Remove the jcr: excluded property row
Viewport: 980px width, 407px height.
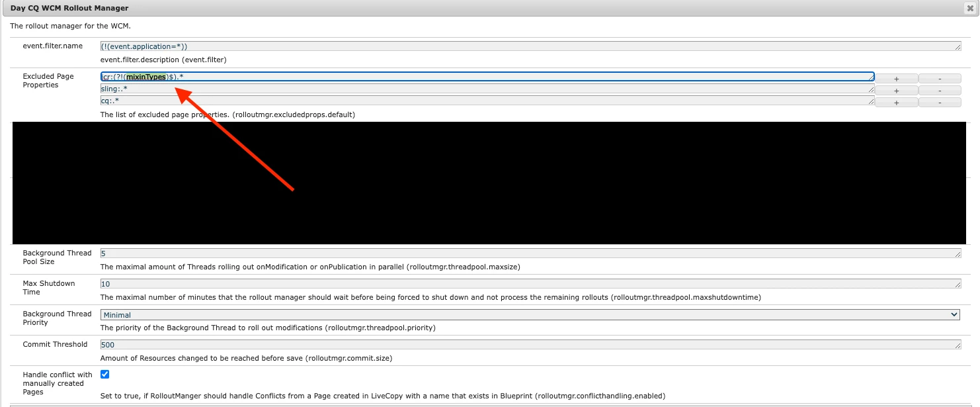click(x=940, y=79)
